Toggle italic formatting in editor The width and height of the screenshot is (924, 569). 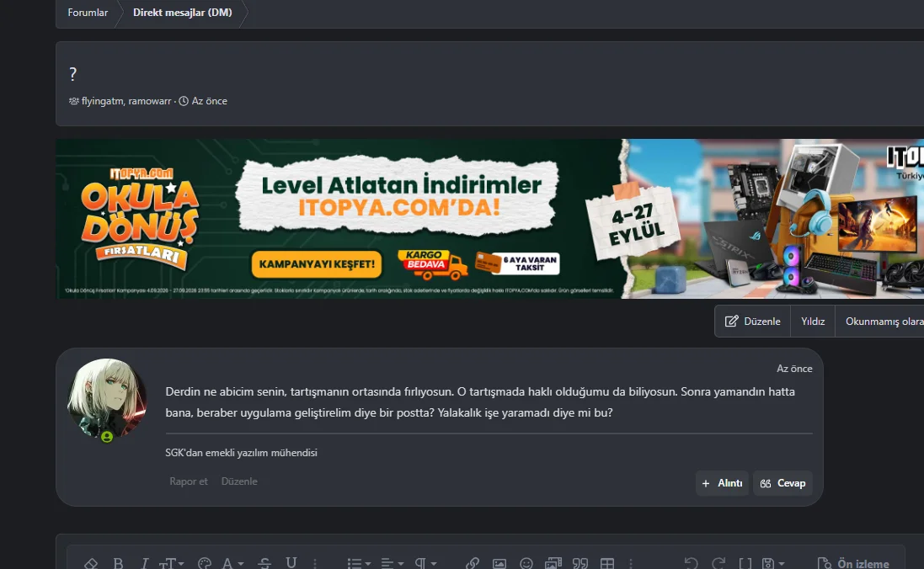tap(144, 564)
